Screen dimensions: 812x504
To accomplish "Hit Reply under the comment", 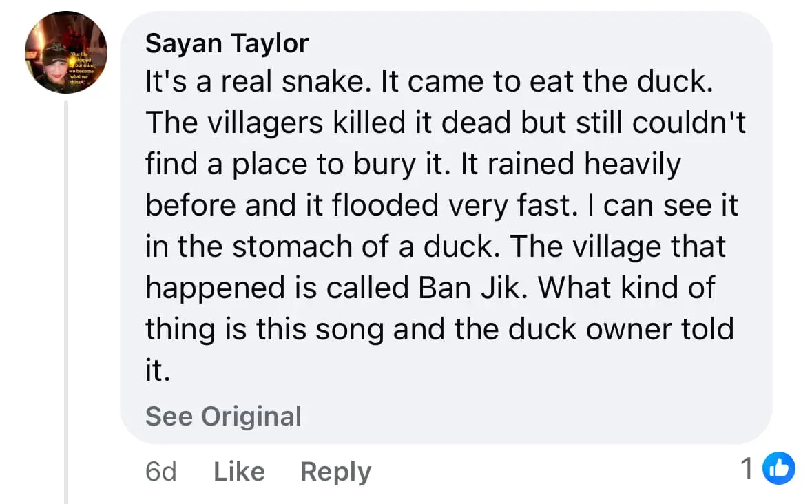I will (x=335, y=471).
